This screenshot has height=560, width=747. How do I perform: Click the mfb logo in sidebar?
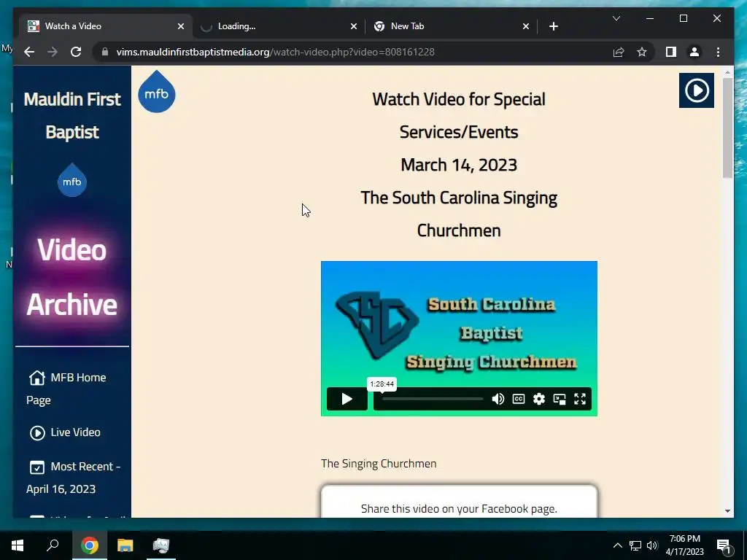[x=72, y=180]
